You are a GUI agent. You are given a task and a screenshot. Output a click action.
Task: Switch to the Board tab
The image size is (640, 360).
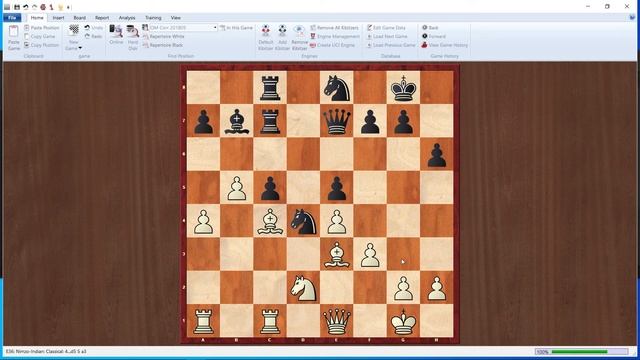coord(79,18)
